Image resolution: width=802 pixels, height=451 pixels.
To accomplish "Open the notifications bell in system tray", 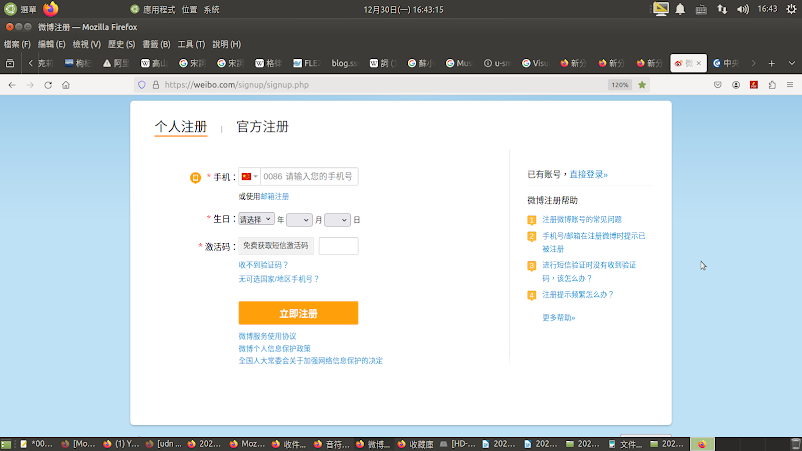I will pyautogui.click(x=680, y=9).
